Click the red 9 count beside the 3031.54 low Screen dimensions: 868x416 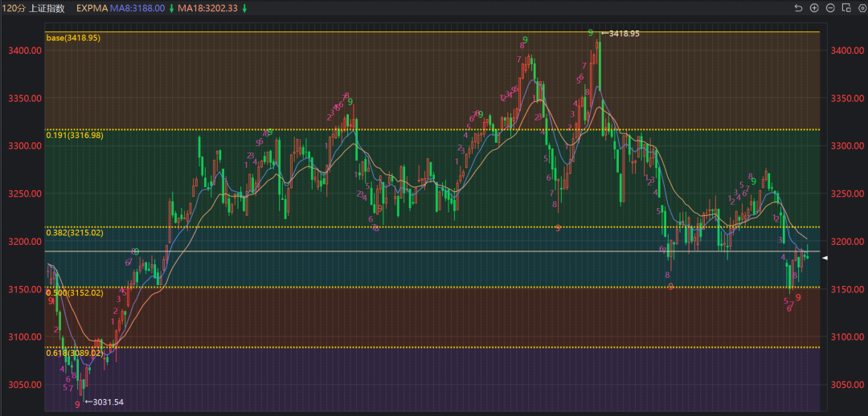point(77,405)
